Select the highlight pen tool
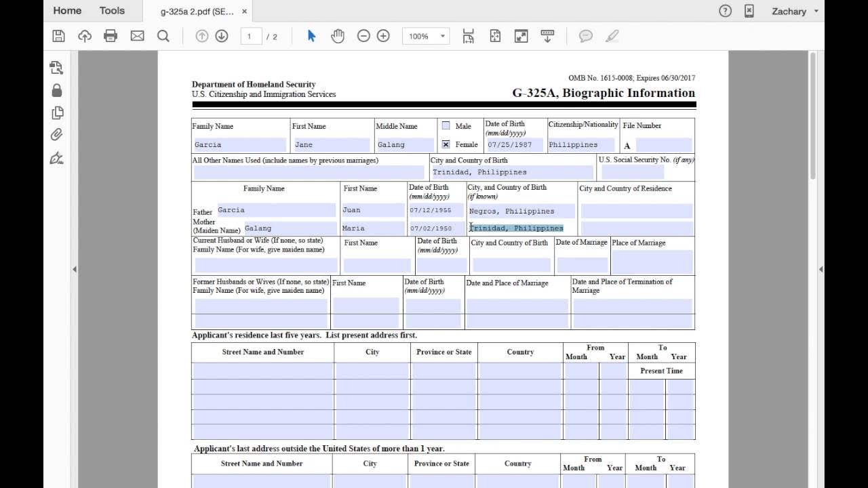This screenshot has width=868, height=488. 612,36
